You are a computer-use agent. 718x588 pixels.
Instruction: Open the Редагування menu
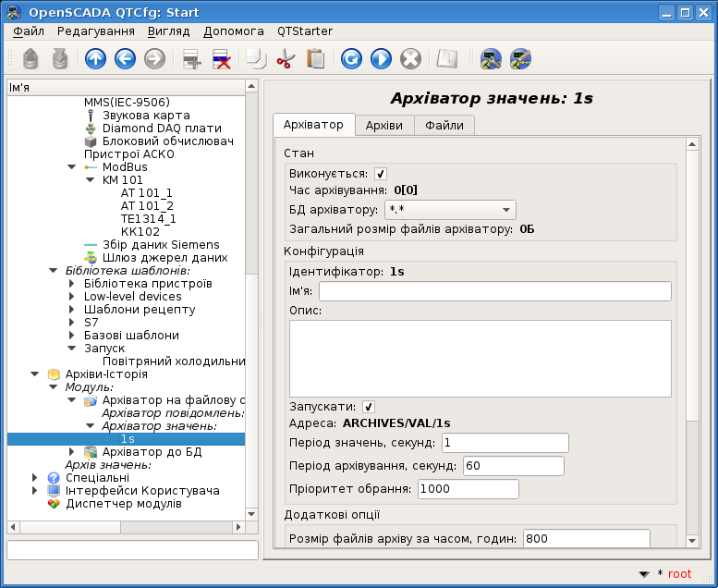96,31
